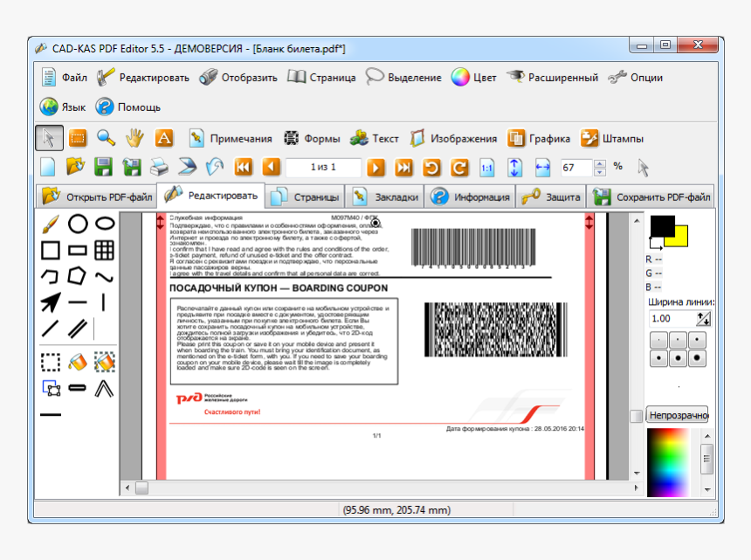Switch to the Страницы tab
This screenshot has width=751, height=560.
point(305,197)
